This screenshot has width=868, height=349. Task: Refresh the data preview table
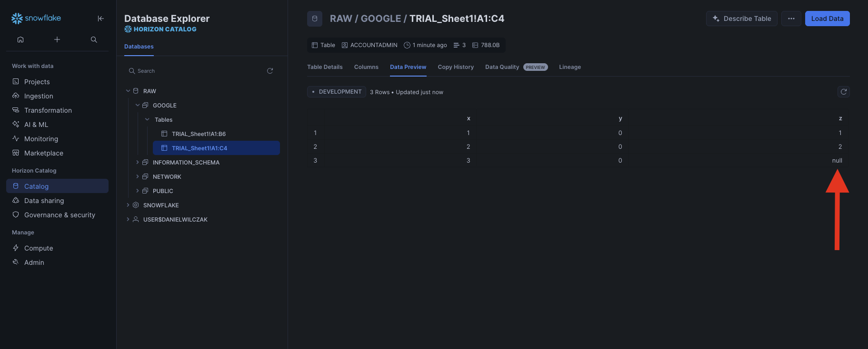[843, 92]
